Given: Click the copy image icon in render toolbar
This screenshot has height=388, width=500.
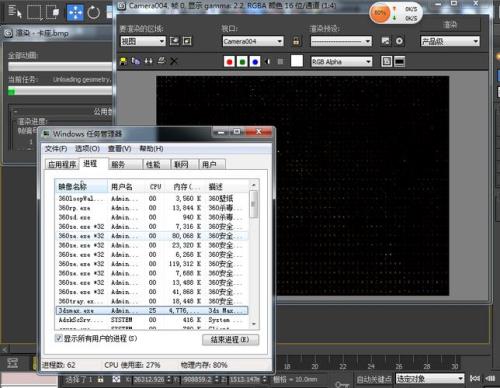Looking at the screenshot, I should [136, 61].
